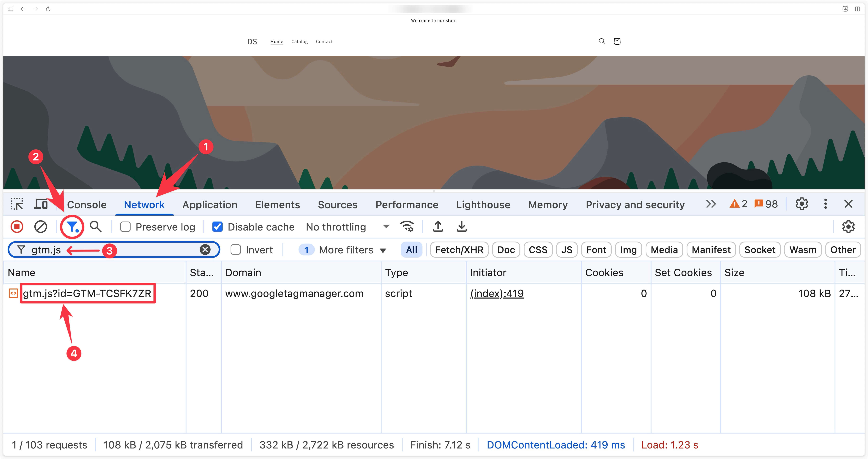
Task: Filter by Socket requests
Action: click(760, 250)
